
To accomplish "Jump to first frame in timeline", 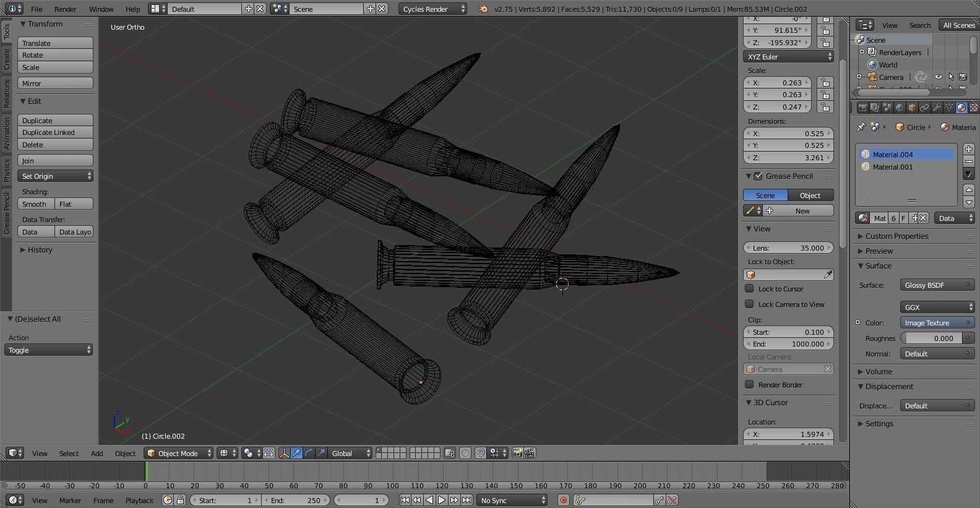I will [405, 501].
